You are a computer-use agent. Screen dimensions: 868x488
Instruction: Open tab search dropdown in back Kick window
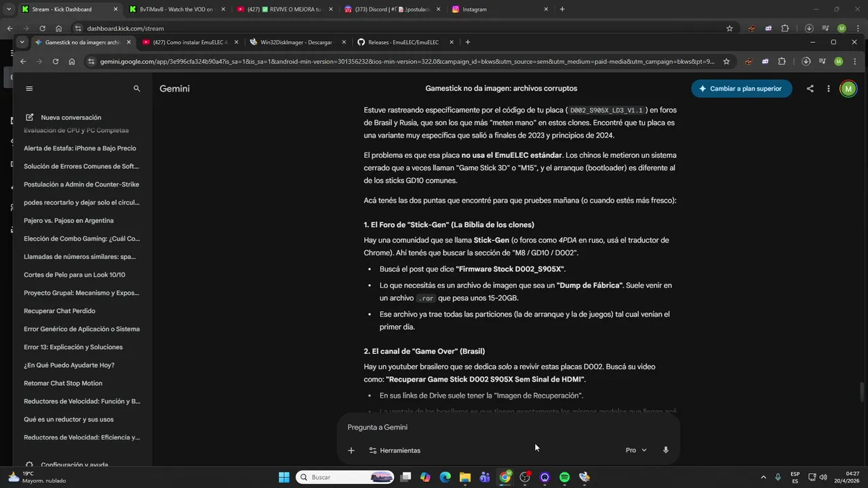(x=9, y=9)
